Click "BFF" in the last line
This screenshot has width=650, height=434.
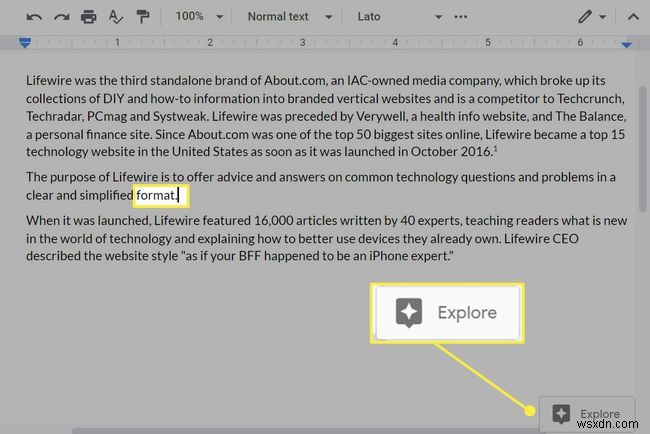tap(250, 256)
